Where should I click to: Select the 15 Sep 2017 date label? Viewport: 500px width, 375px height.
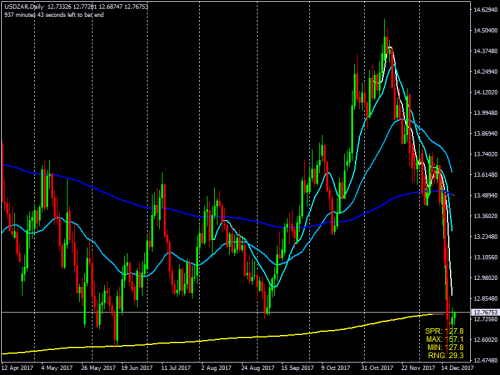(x=298, y=368)
